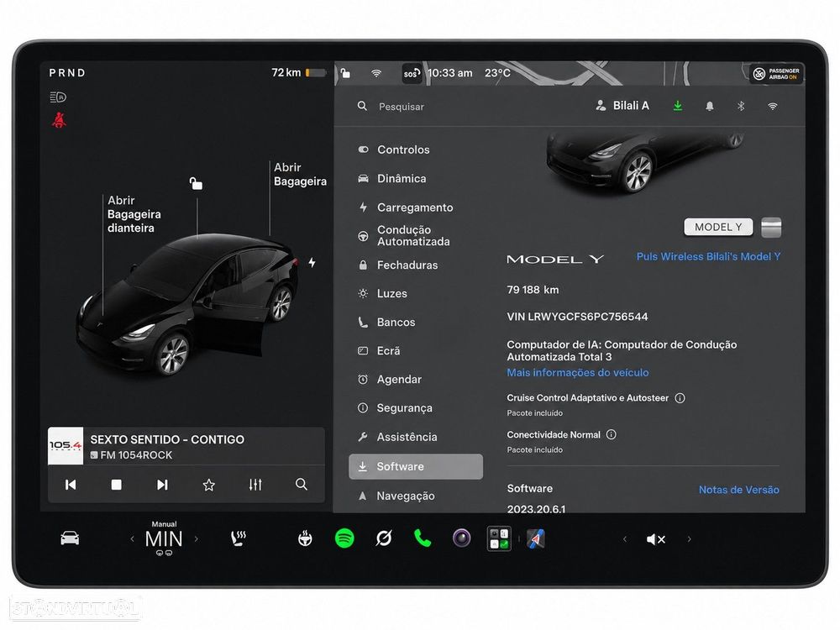Tap the passenger airbag indicator
Screen dimensions: 840x630
click(x=776, y=73)
